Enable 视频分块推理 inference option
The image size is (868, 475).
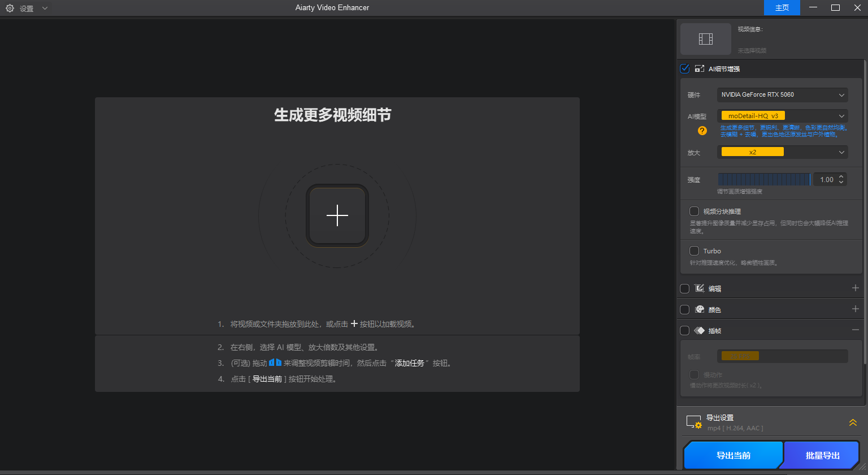[x=695, y=211]
